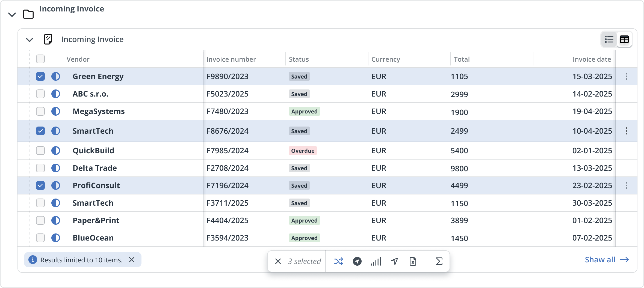Click the paper plane arrow outline icon
644x288 pixels.
tap(394, 261)
